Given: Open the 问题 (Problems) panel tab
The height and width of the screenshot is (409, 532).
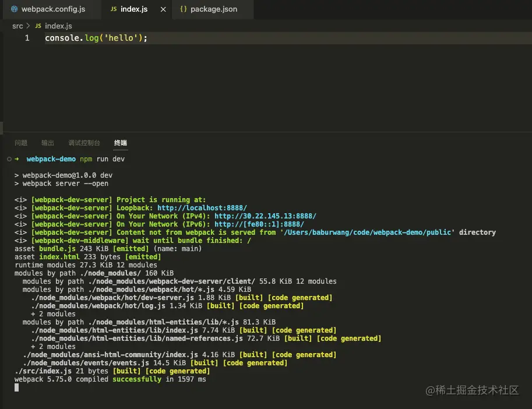Looking at the screenshot, I should (x=21, y=143).
